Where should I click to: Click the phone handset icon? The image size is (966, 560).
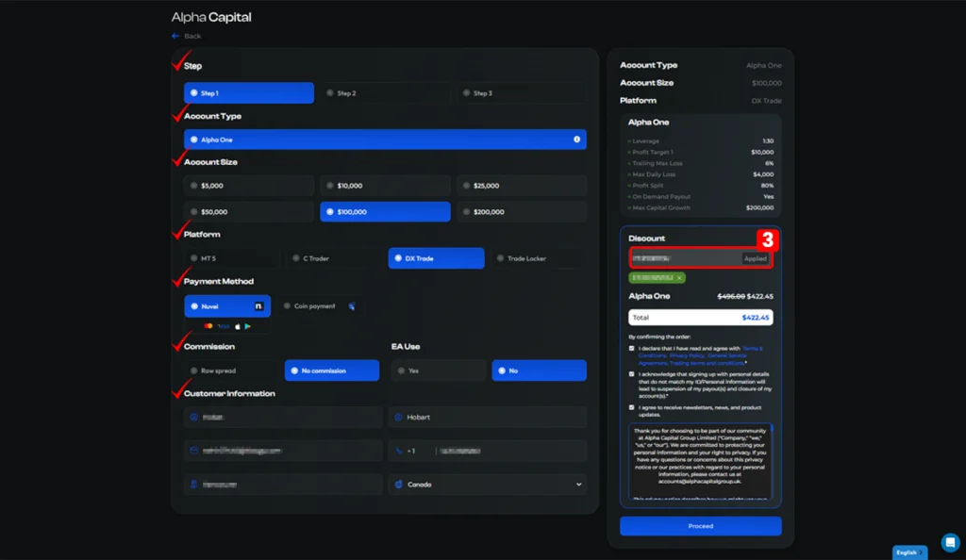[x=398, y=451]
